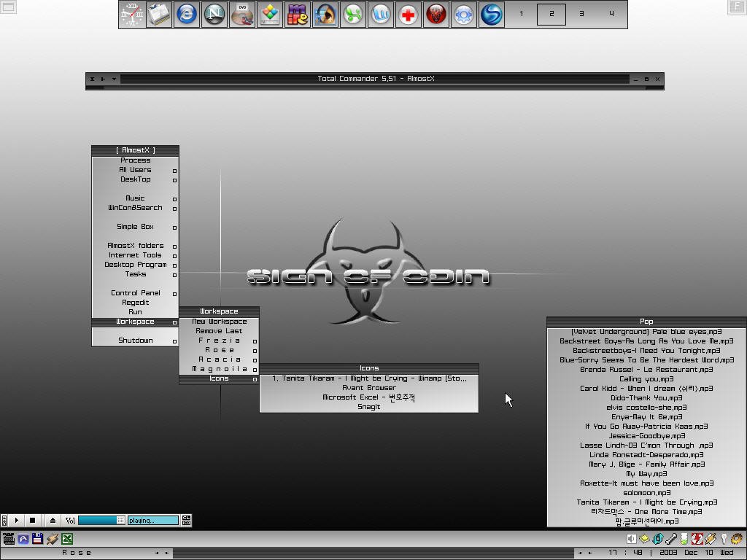This screenshot has width=747, height=560.
Task: Play Dido-Thank You.mp3 in Pop list
Action: (646, 398)
